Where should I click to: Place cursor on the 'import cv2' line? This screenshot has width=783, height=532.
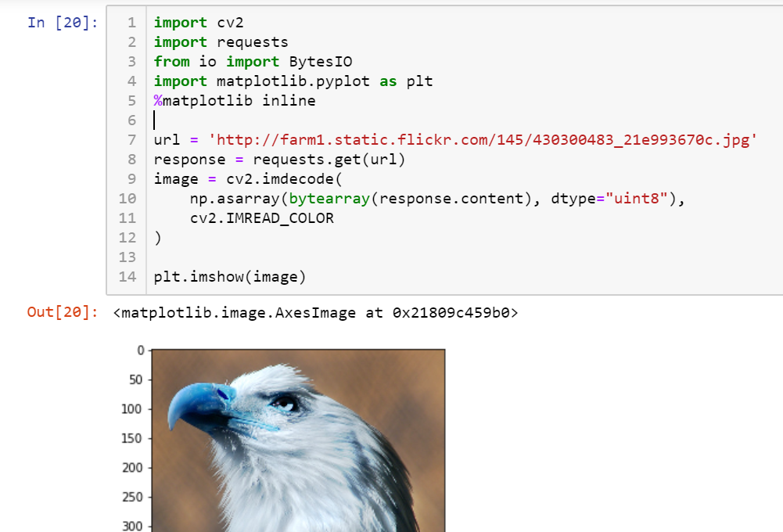[x=199, y=23]
